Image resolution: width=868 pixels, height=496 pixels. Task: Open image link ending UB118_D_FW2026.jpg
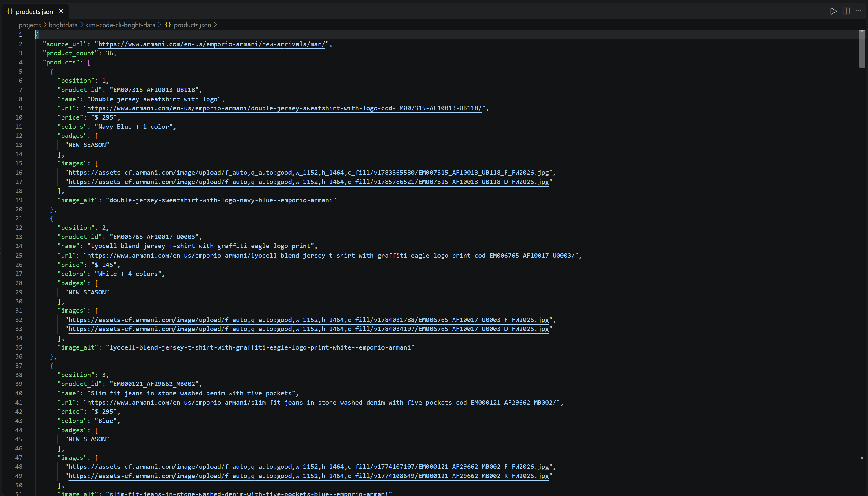(x=309, y=182)
